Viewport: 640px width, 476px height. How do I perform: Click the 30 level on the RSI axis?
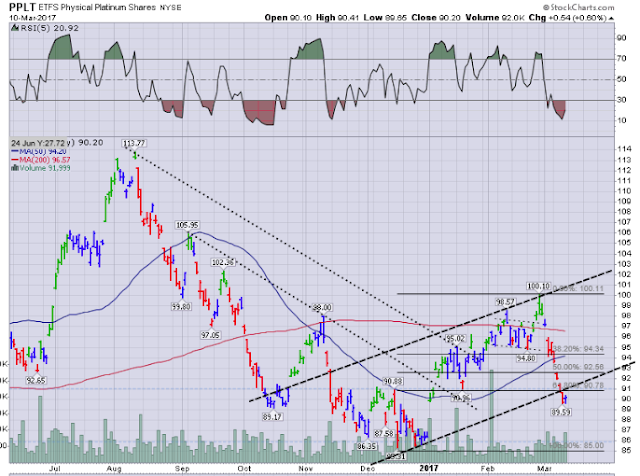pyautogui.click(x=622, y=100)
